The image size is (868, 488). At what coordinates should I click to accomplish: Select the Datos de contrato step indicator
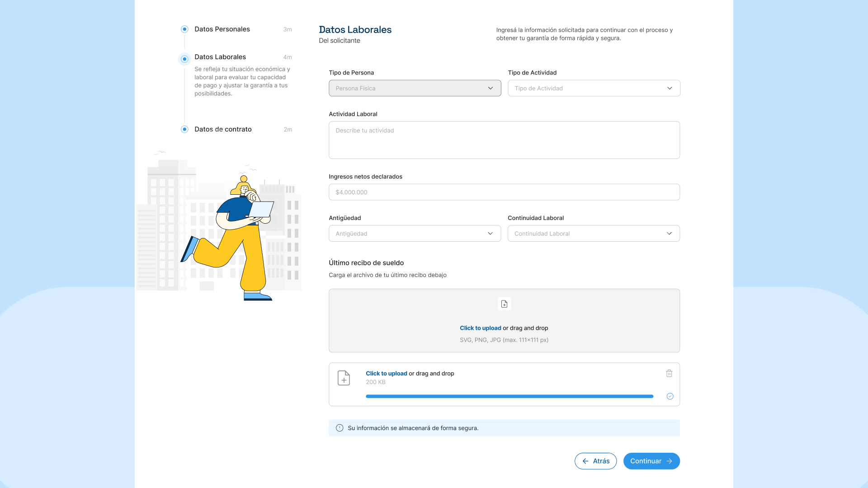click(x=184, y=129)
